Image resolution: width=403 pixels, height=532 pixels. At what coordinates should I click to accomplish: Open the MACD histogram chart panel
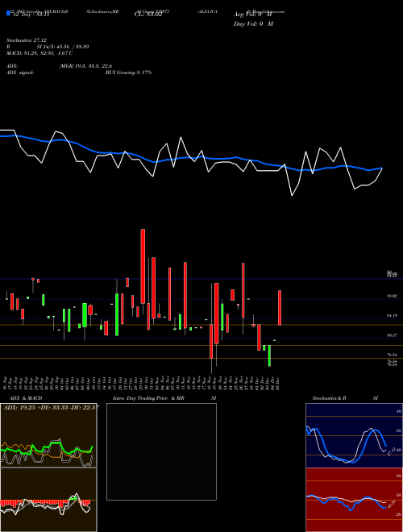pos(48,500)
